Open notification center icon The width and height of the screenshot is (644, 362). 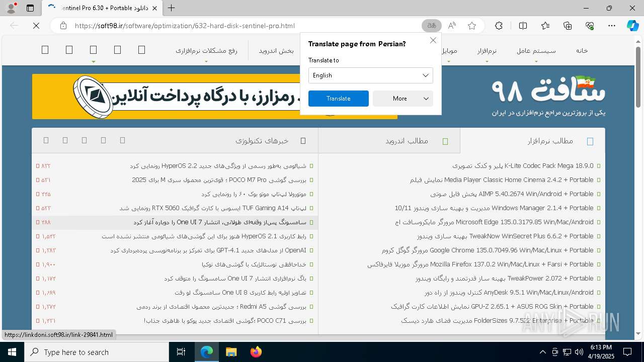(627, 352)
